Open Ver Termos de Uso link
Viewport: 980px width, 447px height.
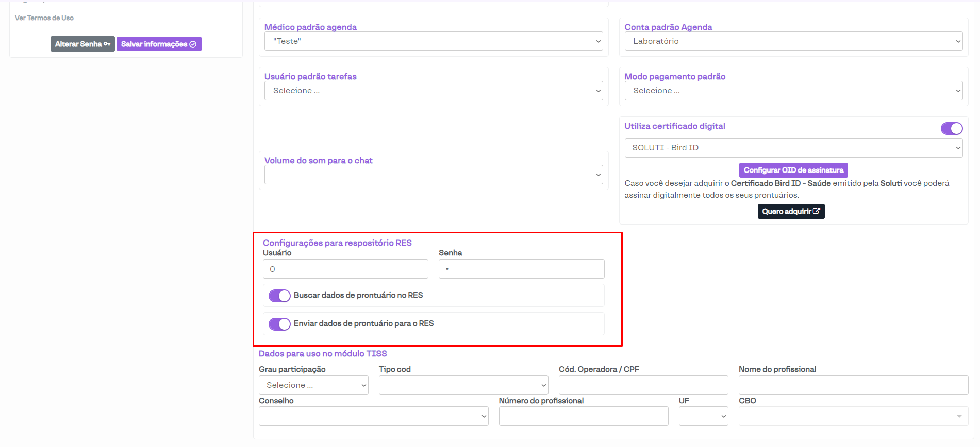point(44,18)
